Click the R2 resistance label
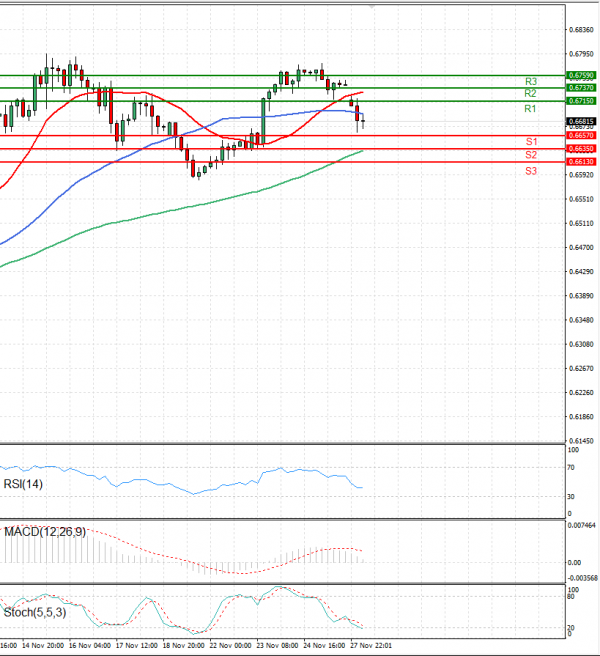The height and width of the screenshot is (656, 600). 531,93
